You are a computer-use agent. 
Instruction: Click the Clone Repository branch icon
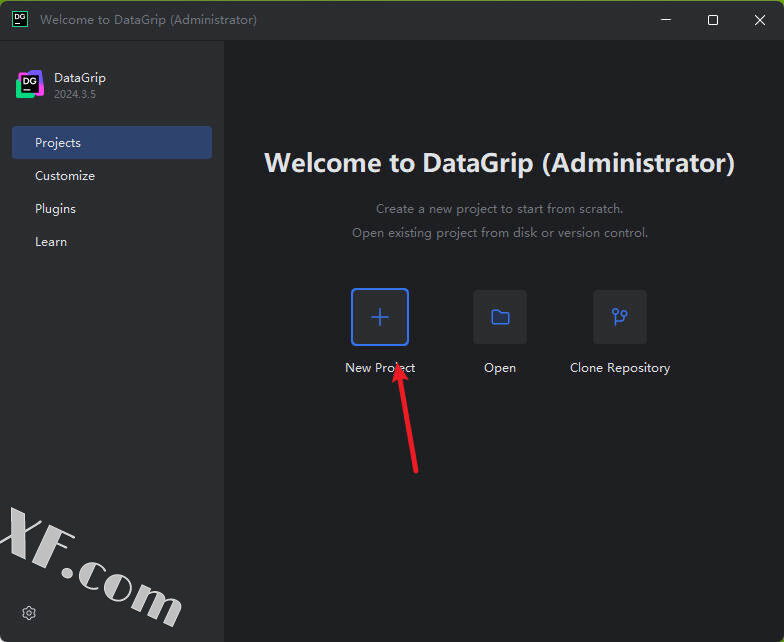(620, 317)
